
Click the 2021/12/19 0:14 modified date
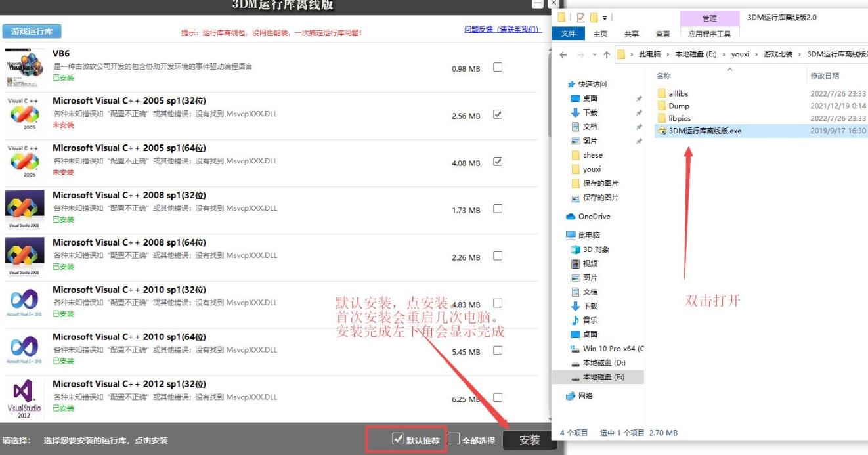tap(838, 106)
